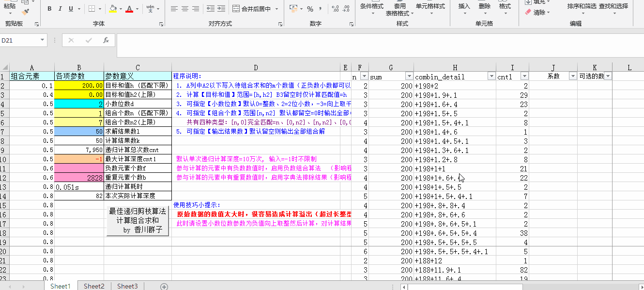The height and width of the screenshot is (290, 644).
Task: Open clipboard group dialog launcher
Action: pos(37,24)
